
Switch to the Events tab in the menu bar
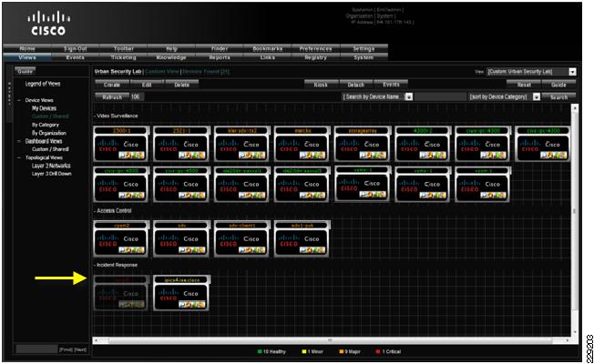pyautogui.click(x=76, y=57)
